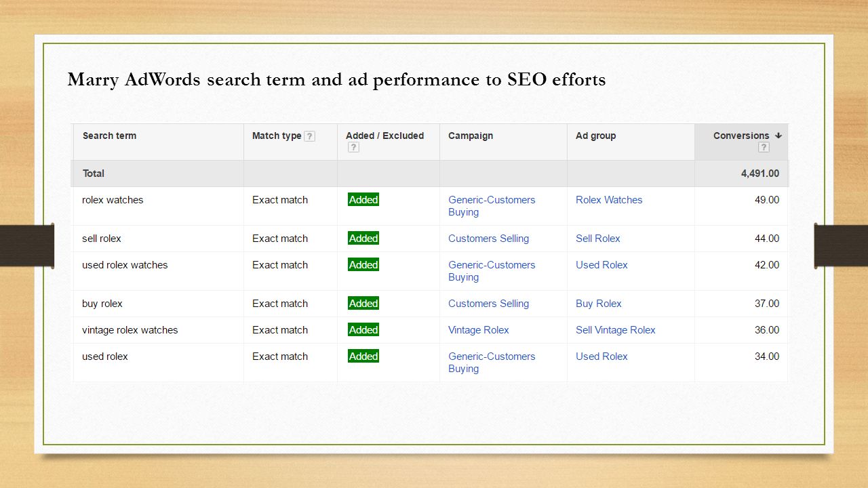Click the slide title about AdWords and SEO
The image size is (868, 488).
[336, 80]
